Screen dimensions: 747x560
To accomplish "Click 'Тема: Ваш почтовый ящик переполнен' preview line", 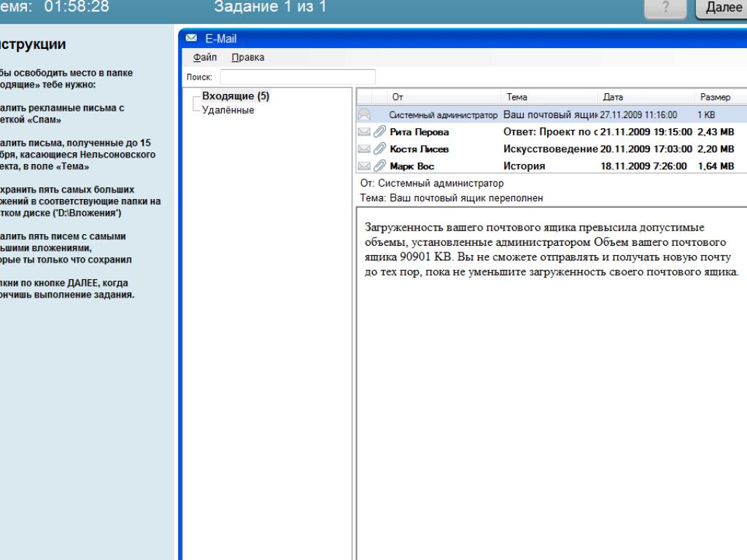I will (451, 198).
